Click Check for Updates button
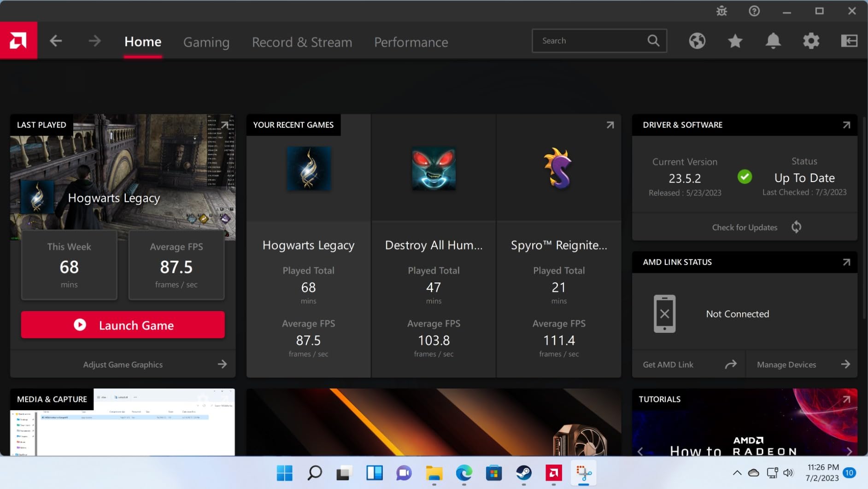 coord(745,227)
